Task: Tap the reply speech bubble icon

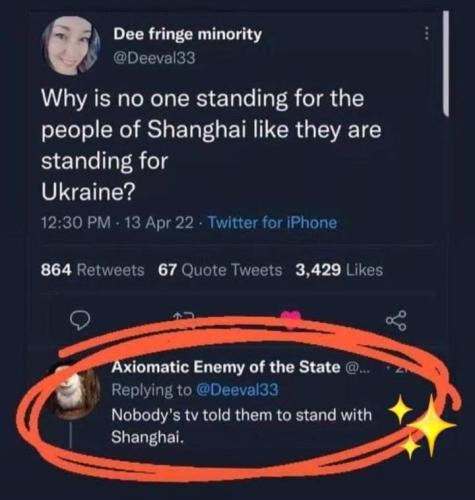Action: click(82, 321)
